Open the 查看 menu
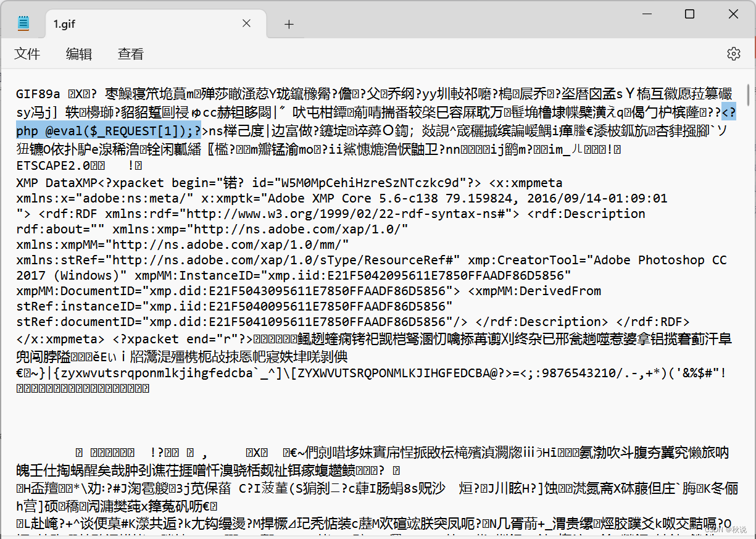 [x=130, y=54]
